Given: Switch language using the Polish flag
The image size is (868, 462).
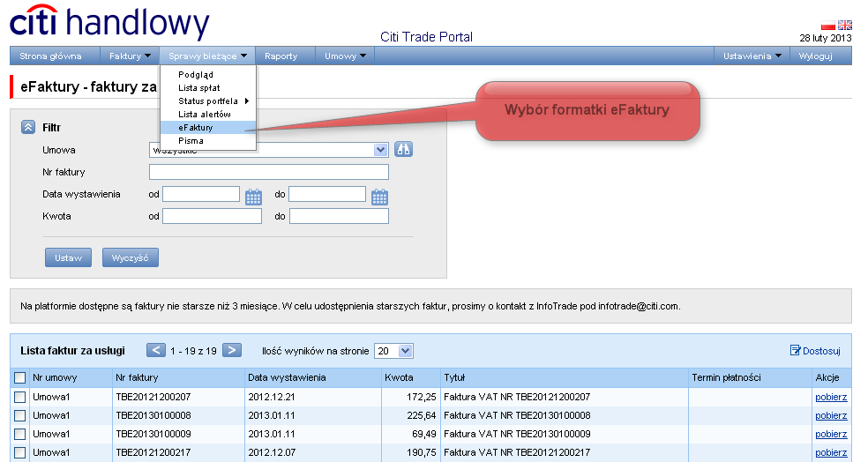Looking at the screenshot, I should (x=828, y=26).
